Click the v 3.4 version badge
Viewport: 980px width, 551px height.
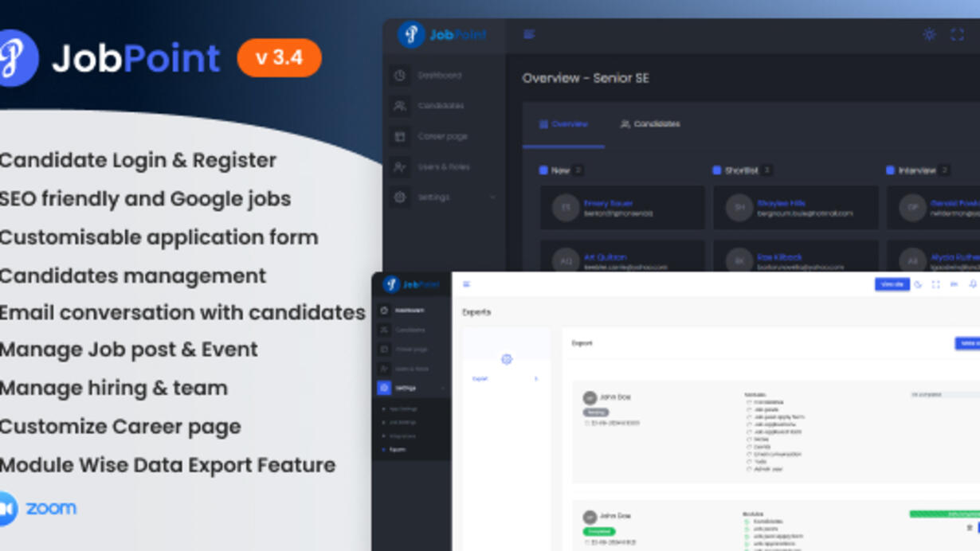(280, 58)
